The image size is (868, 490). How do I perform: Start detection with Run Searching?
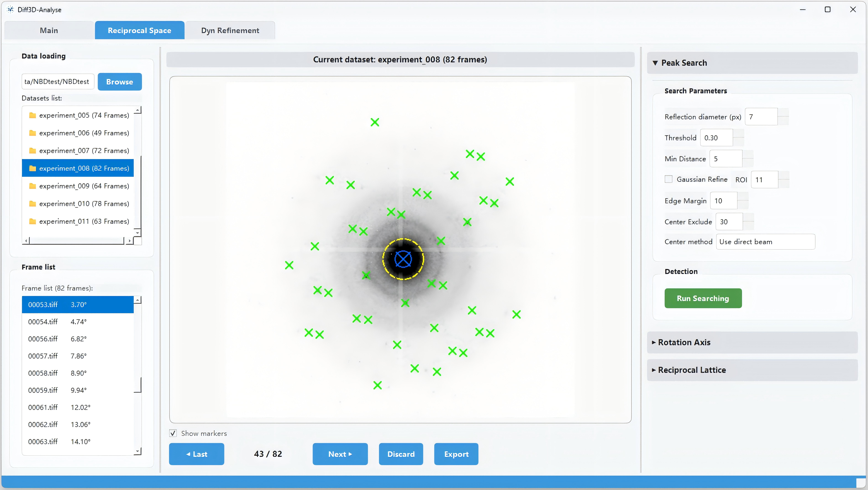click(703, 298)
